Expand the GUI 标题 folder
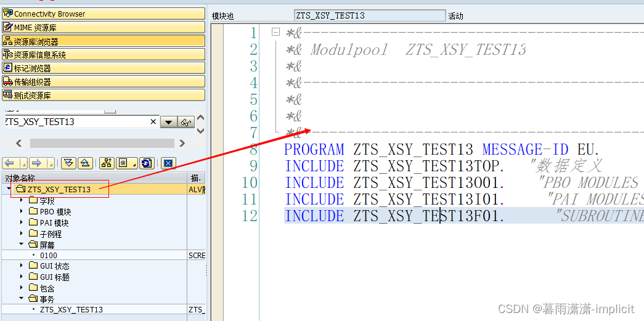This screenshot has width=644, height=321. (x=22, y=277)
